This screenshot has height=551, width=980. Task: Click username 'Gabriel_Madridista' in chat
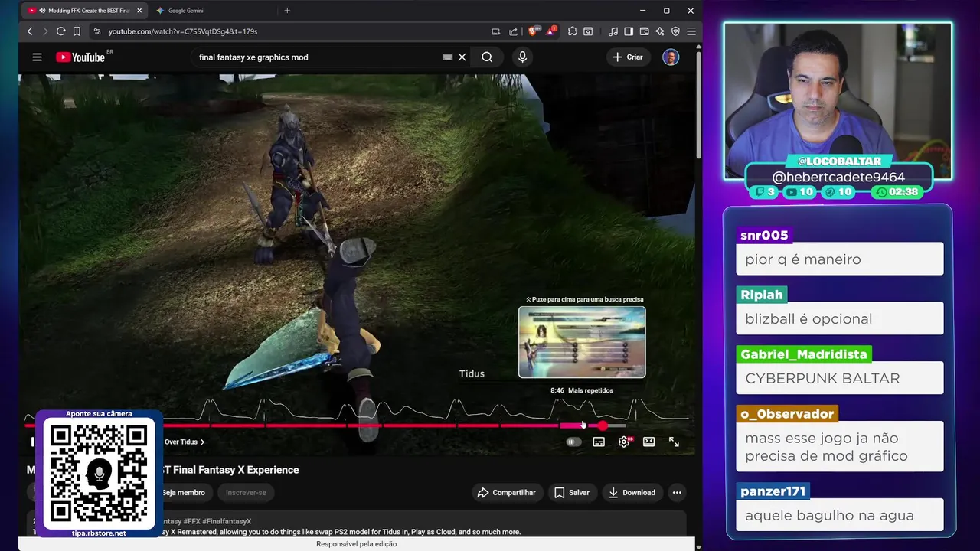pyautogui.click(x=804, y=354)
